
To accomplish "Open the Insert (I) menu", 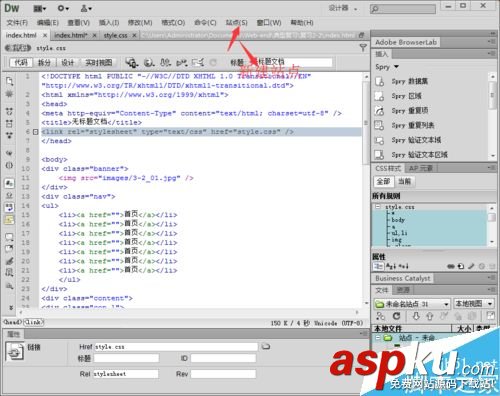I will [x=109, y=23].
